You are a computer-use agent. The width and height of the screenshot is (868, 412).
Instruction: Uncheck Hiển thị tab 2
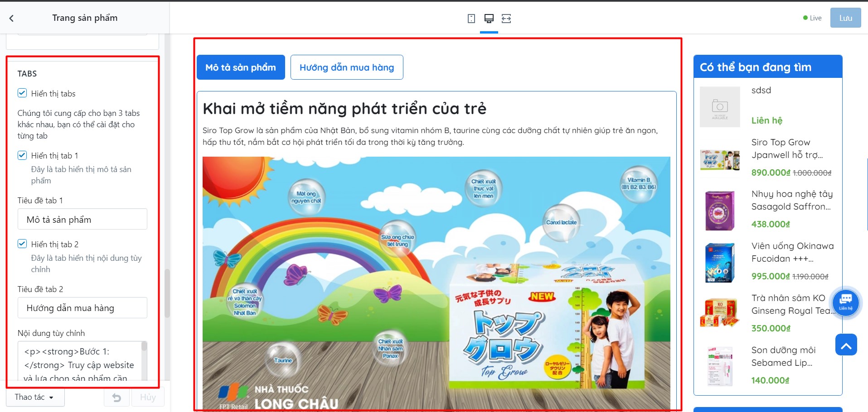(x=22, y=244)
